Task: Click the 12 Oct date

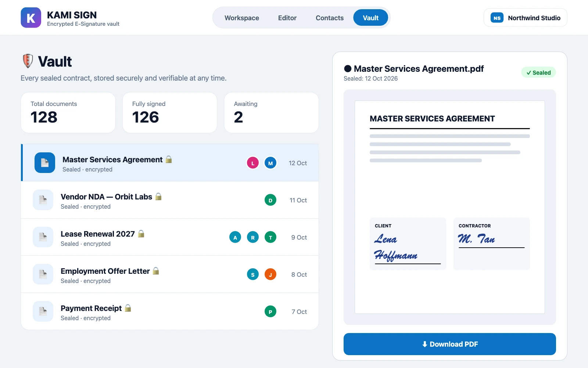Action: pyautogui.click(x=298, y=163)
